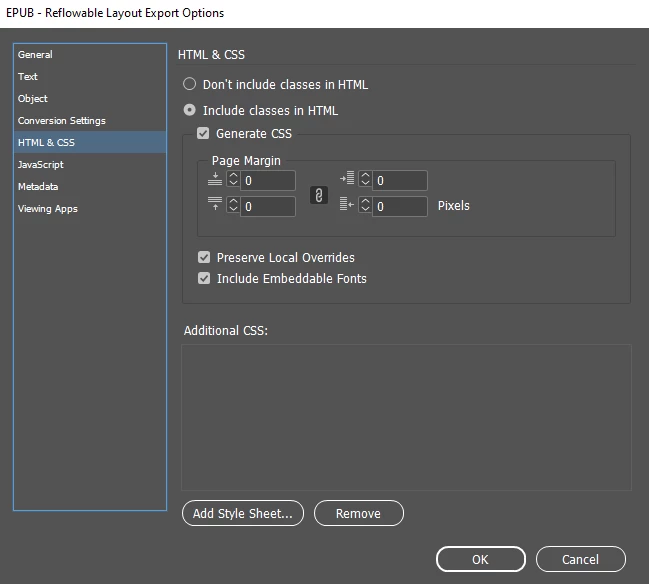This screenshot has width=649, height=584.
Task: Click the HTML & CSS panel heading
Action: pos(211,55)
